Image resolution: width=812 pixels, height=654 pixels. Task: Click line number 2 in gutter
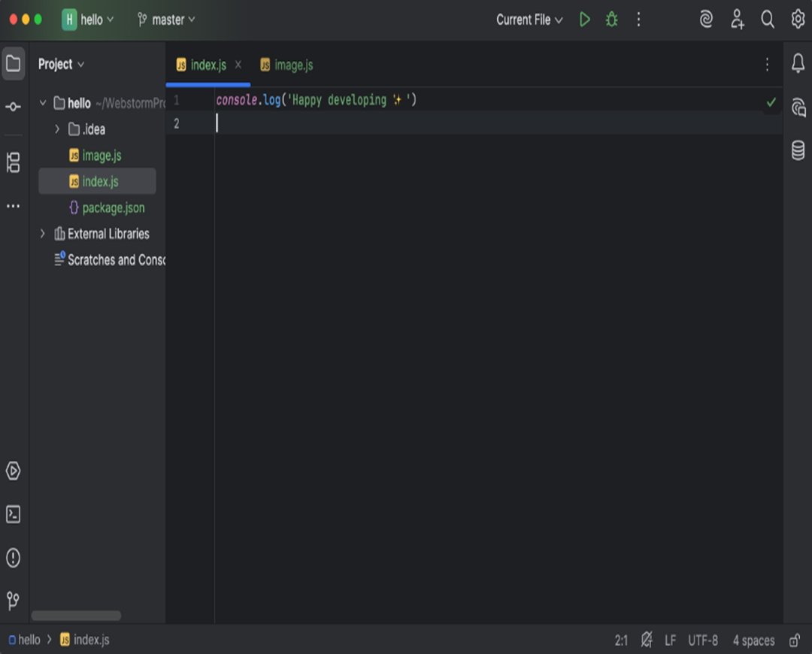click(177, 124)
